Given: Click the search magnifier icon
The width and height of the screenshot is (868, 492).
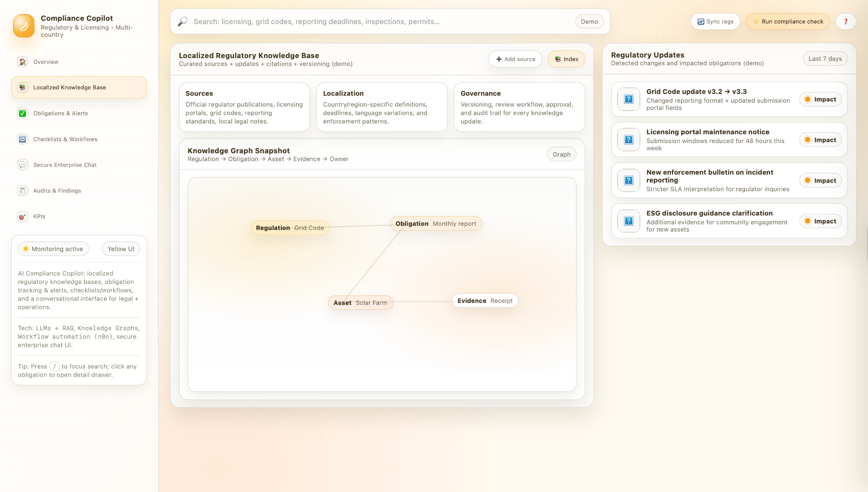Looking at the screenshot, I should pos(182,22).
